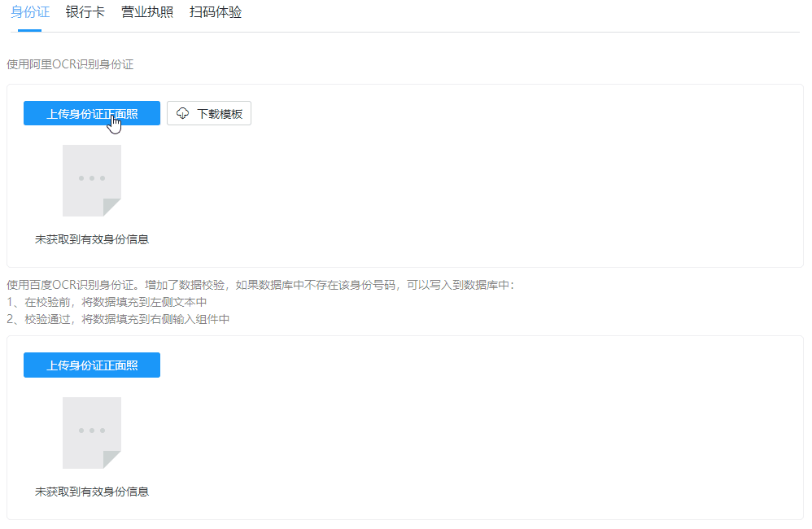The image size is (812, 529).
Task: Select the active 身份证 tab
Action: pos(30,13)
